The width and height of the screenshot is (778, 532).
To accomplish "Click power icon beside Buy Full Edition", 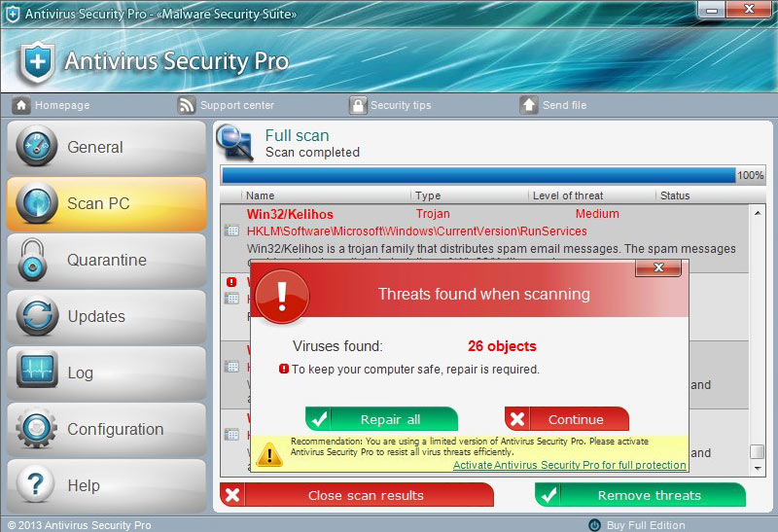I will tap(594, 525).
